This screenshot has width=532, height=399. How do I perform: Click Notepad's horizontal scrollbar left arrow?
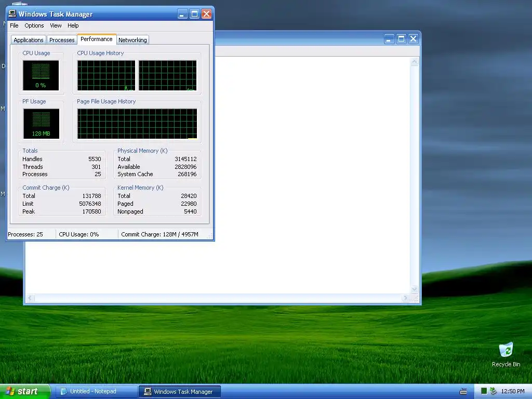[x=30, y=298]
